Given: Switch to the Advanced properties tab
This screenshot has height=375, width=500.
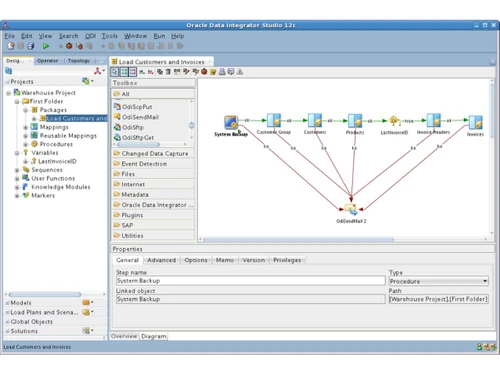Looking at the screenshot, I should pos(162,260).
